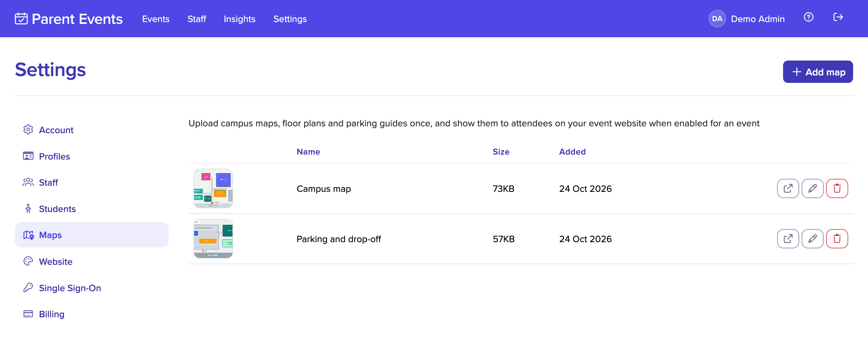Click the Settings page heading
Image resolution: width=868 pixels, height=339 pixels.
[50, 70]
